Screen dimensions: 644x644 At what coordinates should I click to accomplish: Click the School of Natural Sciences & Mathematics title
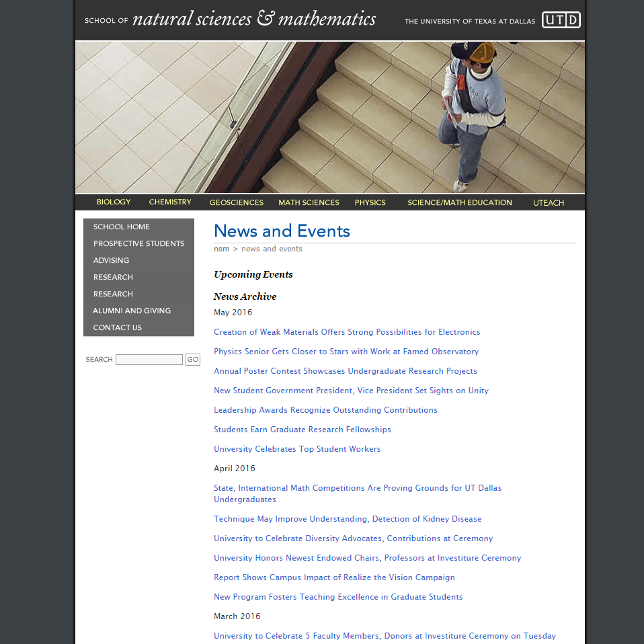tap(230, 19)
